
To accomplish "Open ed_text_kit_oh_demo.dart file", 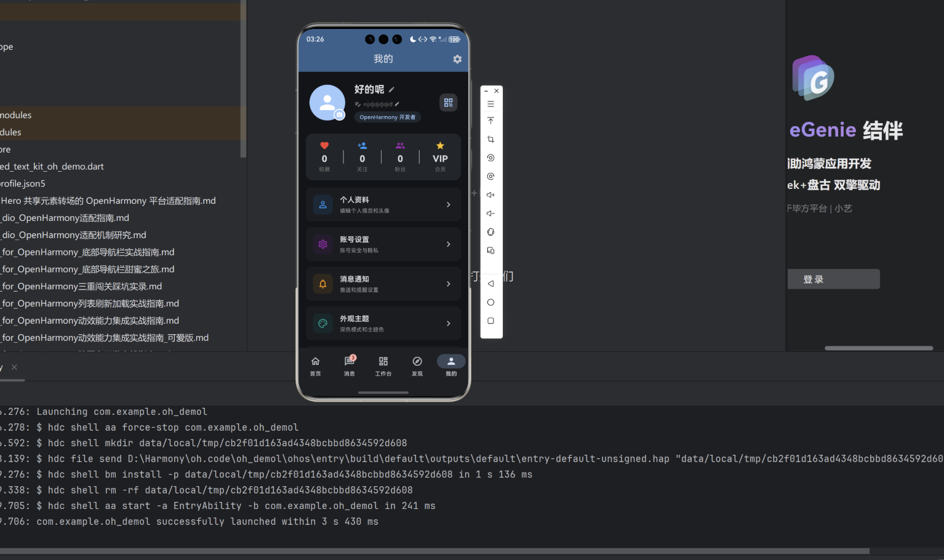I will point(52,167).
